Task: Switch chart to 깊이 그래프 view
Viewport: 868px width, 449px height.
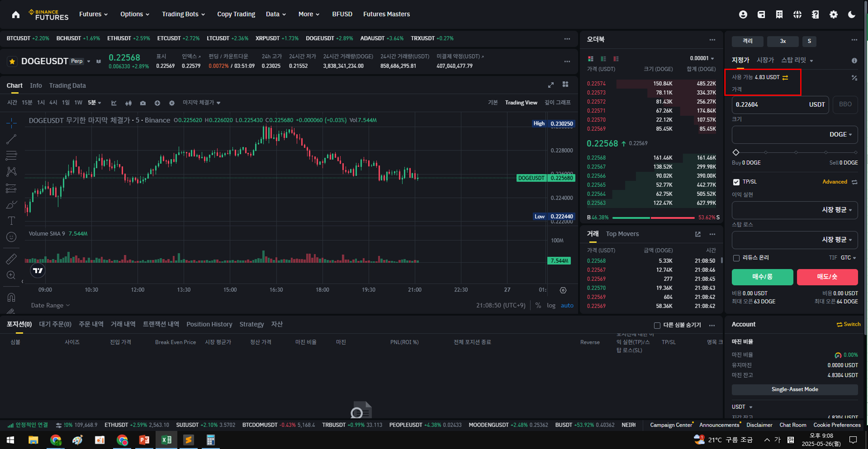Action: point(557,103)
